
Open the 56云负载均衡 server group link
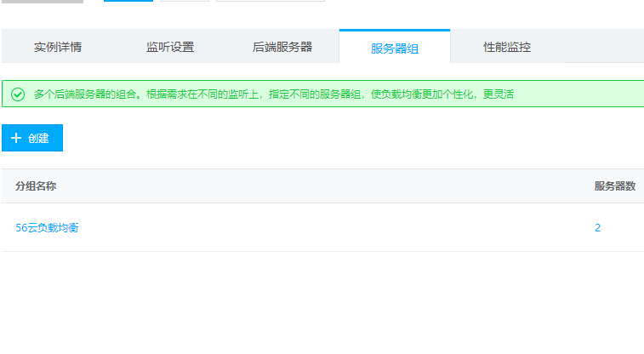click(x=48, y=227)
